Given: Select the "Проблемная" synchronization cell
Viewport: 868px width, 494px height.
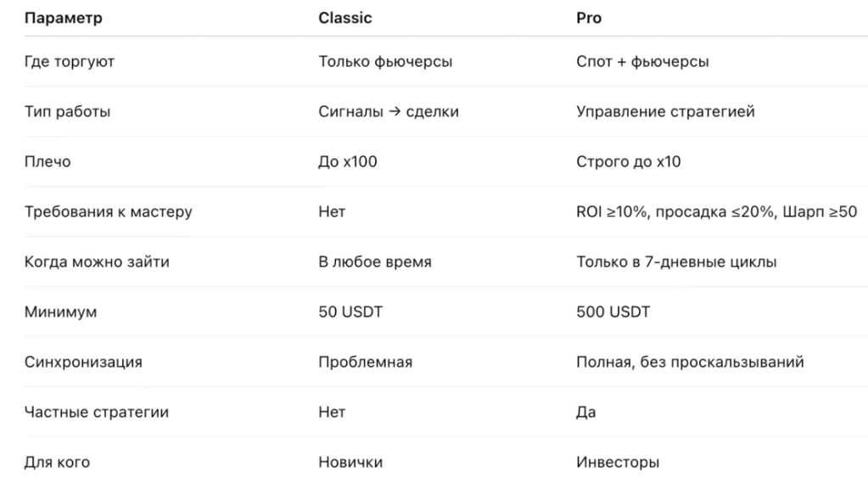Looking at the screenshot, I should click(365, 362).
